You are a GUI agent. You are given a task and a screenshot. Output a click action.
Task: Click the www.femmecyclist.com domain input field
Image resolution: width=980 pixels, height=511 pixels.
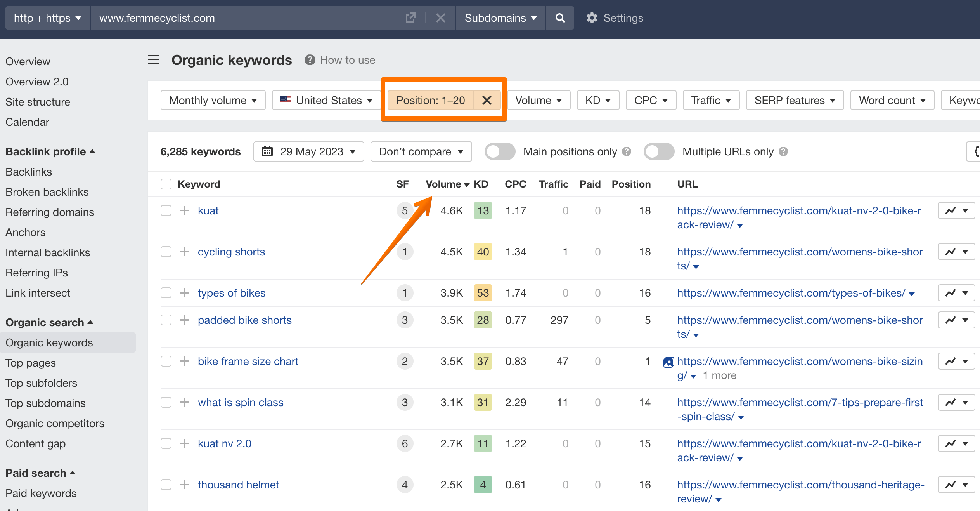click(157, 18)
